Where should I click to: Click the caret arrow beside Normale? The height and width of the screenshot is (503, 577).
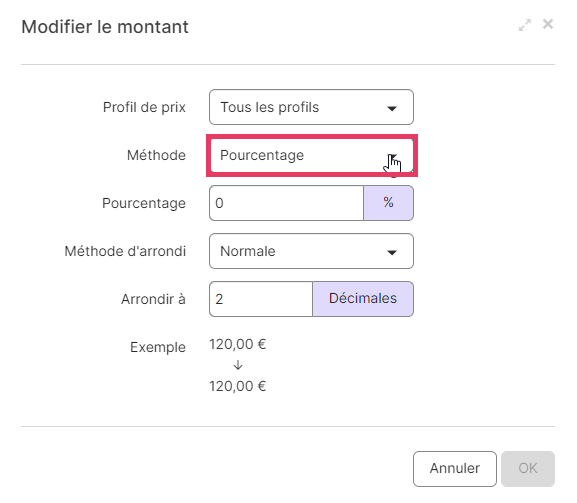392,252
